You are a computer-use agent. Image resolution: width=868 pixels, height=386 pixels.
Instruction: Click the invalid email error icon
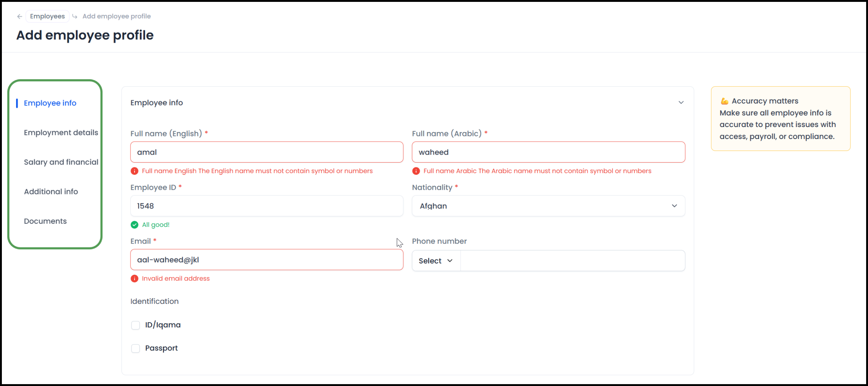click(x=135, y=279)
